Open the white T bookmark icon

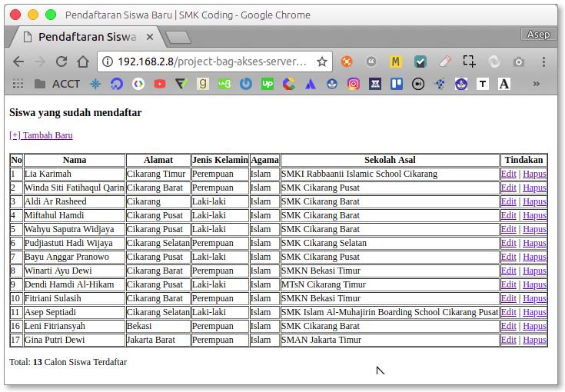point(483,84)
